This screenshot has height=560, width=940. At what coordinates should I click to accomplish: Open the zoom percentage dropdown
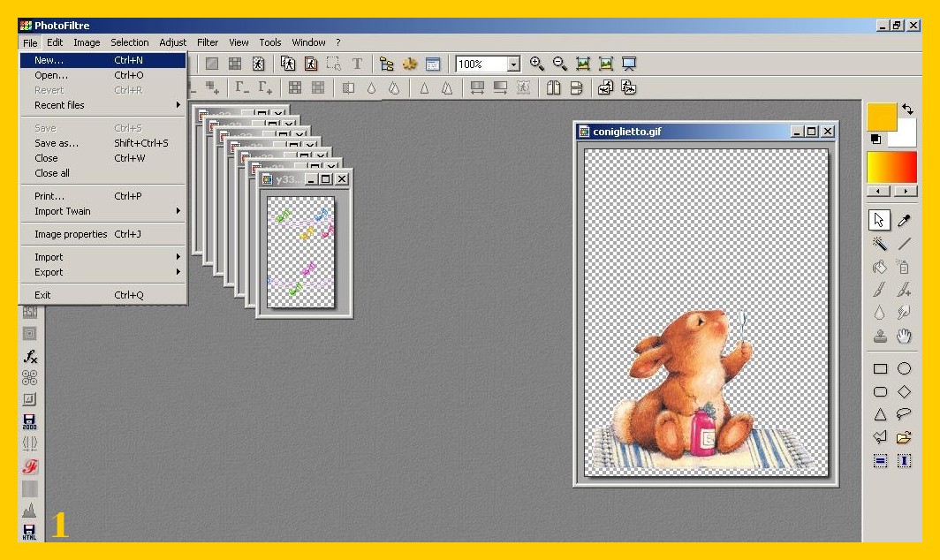(513, 64)
